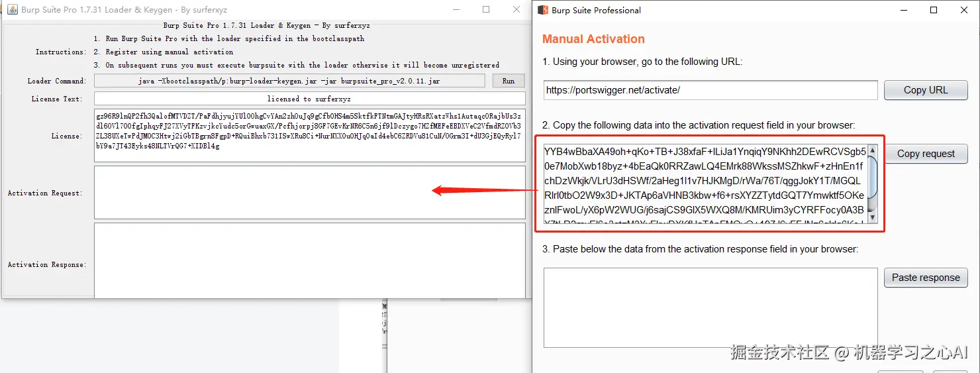Click the scrollbar thumb of the request data box
The width and height of the screenshot is (980, 373).
click(872, 177)
